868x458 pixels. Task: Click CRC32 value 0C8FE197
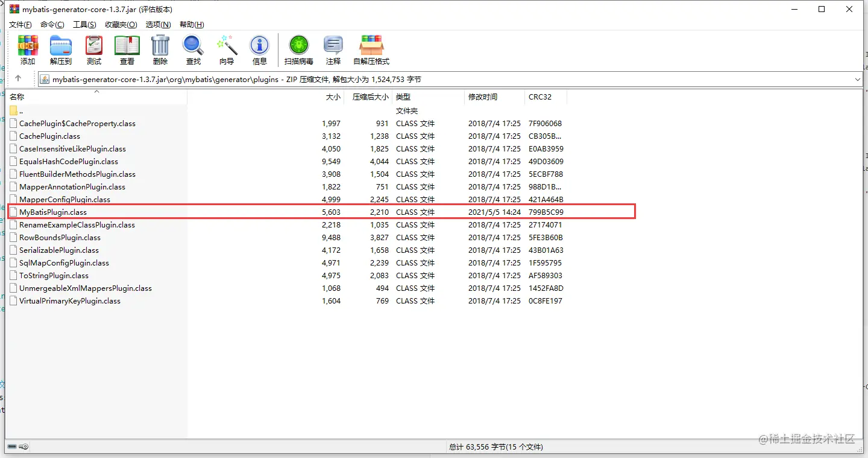click(x=546, y=301)
